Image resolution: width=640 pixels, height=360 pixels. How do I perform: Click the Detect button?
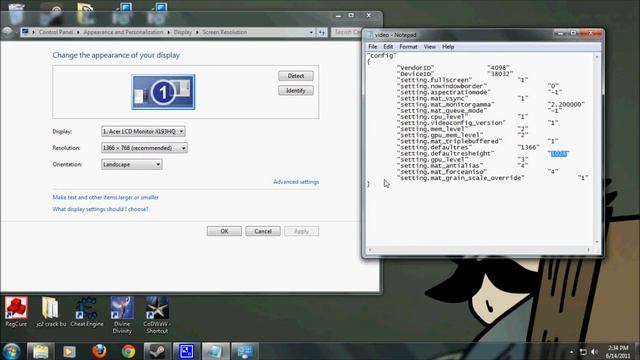pos(296,76)
